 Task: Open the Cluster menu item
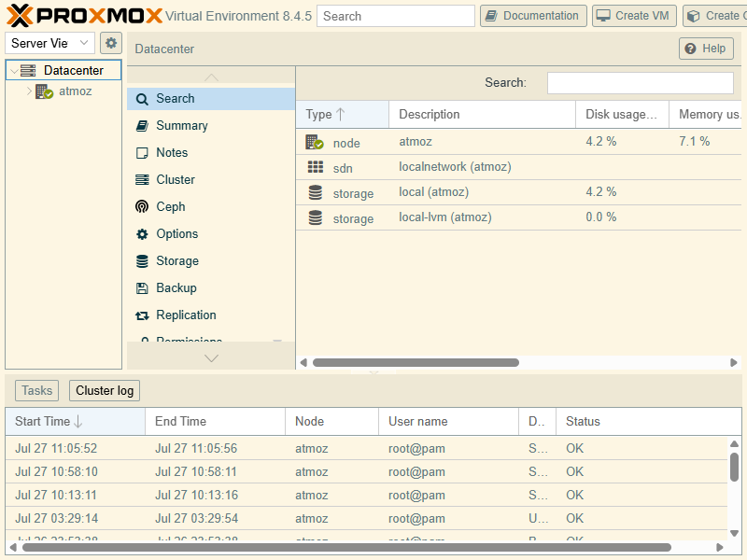211,180
